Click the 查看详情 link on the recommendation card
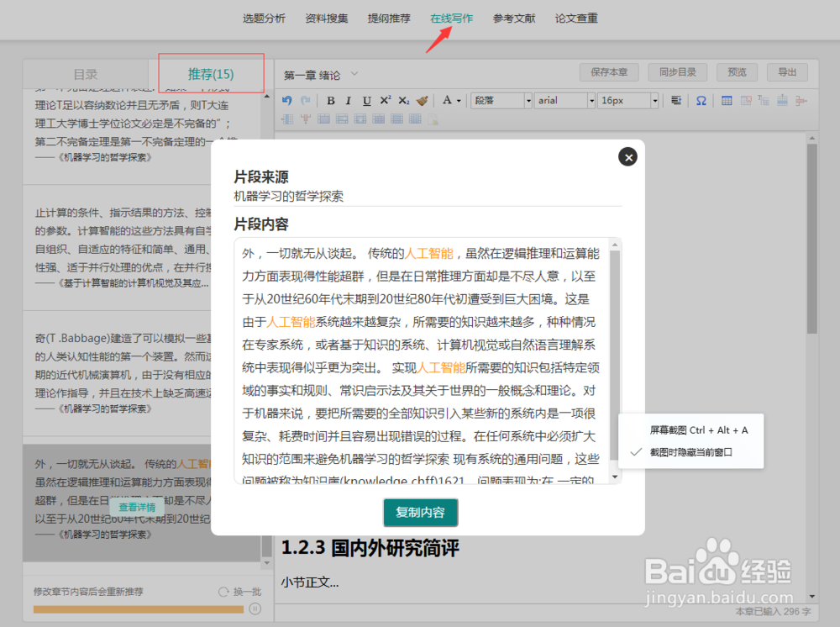 click(137, 506)
